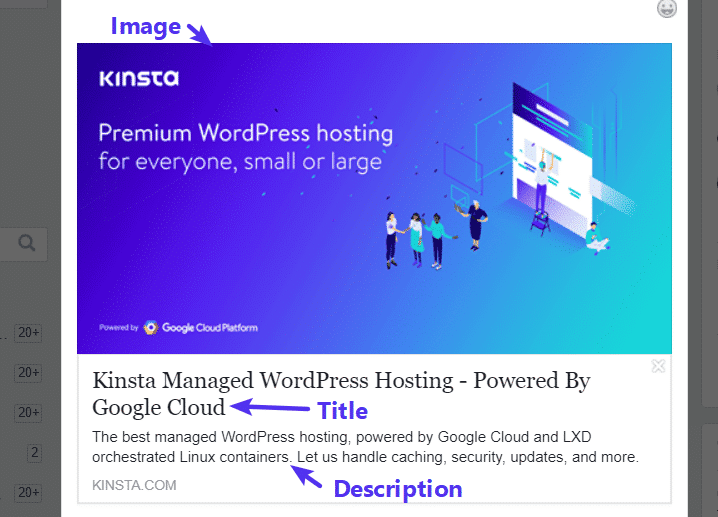
Task: Click the purple Description annotation label
Action: (397, 489)
